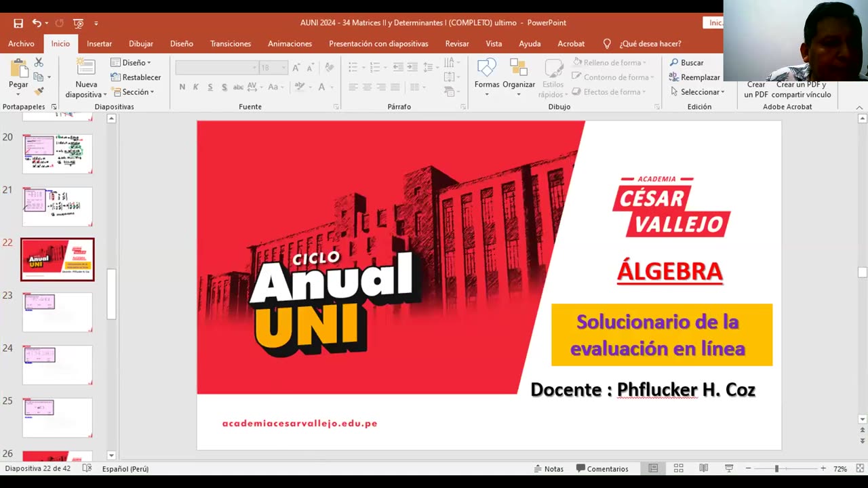The image size is (868, 488).
Task: Click the center align paragraph icon
Action: point(367,87)
